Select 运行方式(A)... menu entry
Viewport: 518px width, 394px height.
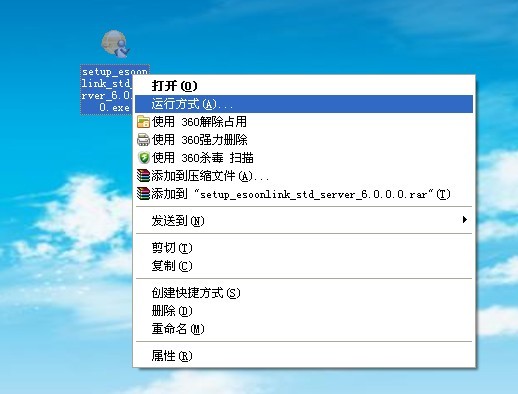coord(304,104)
